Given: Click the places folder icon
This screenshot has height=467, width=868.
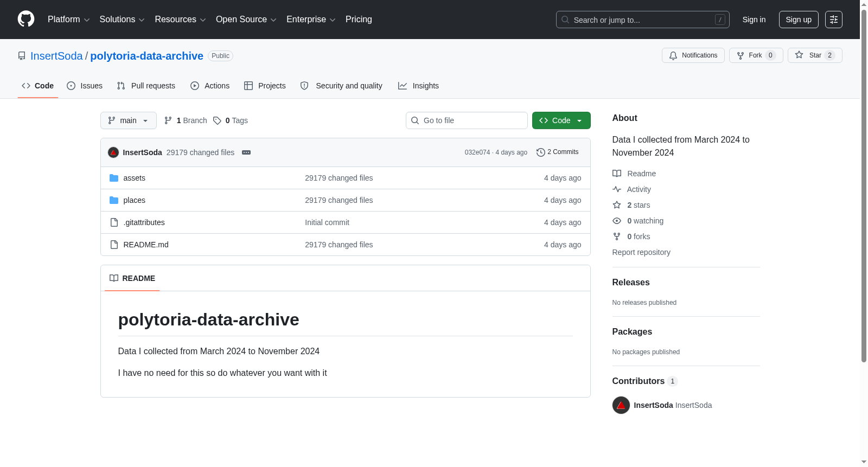Looking at the screenshot, I should tap(114, 200).
